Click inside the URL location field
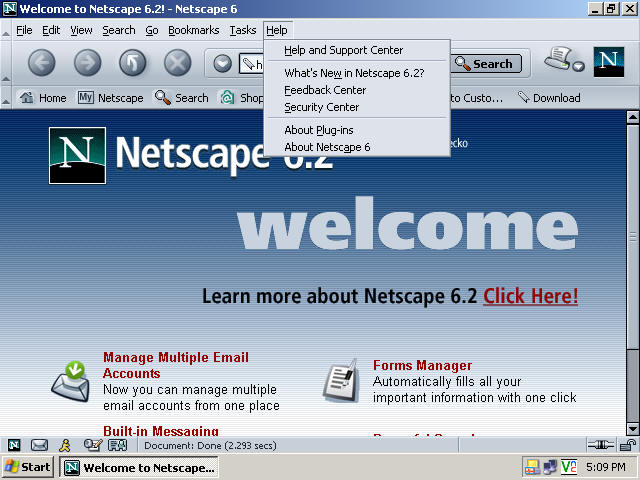Image resolution: width=640 pixels, height=480 pixels. tap(251, 64)
